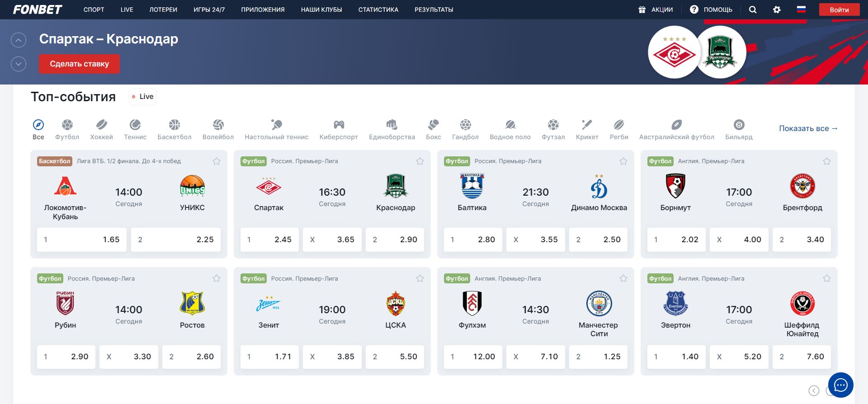Click the Сделать ставку button
868x404 pixels.
[79, 64]
